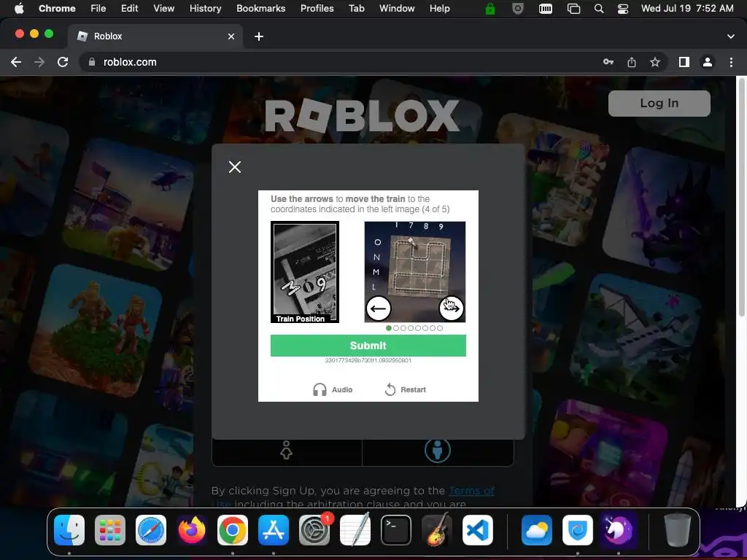This screenshot has width=747, height=560.
Task: Open System Settings from the Dock
Action: (314, 530)
